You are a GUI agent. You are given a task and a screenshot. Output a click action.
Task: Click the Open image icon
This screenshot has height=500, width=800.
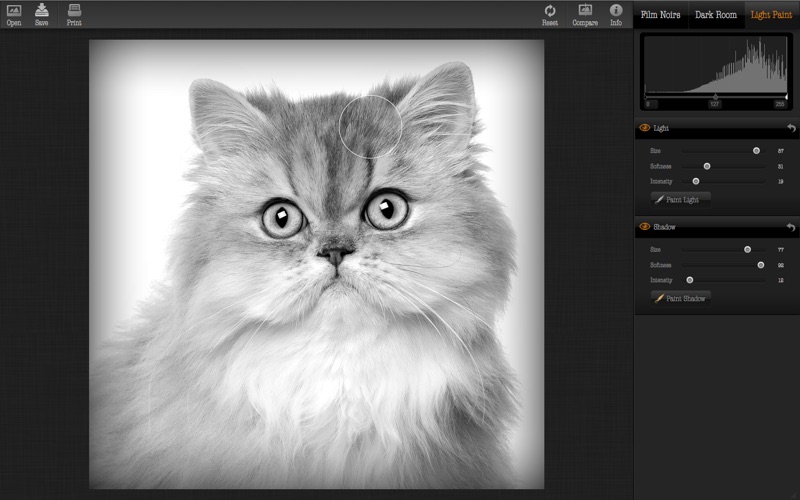(x=14, y=11)
